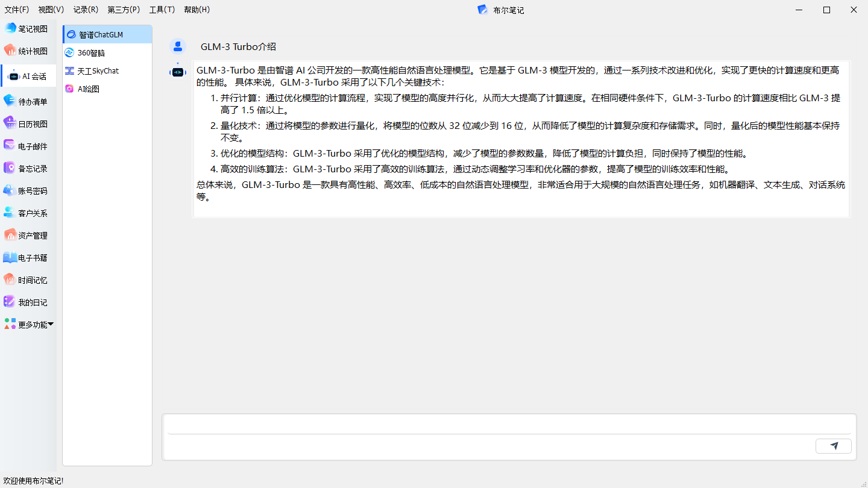868x488 pixels.
Task: Open the 统计视图 statistics view
Action: click(28, 51)
